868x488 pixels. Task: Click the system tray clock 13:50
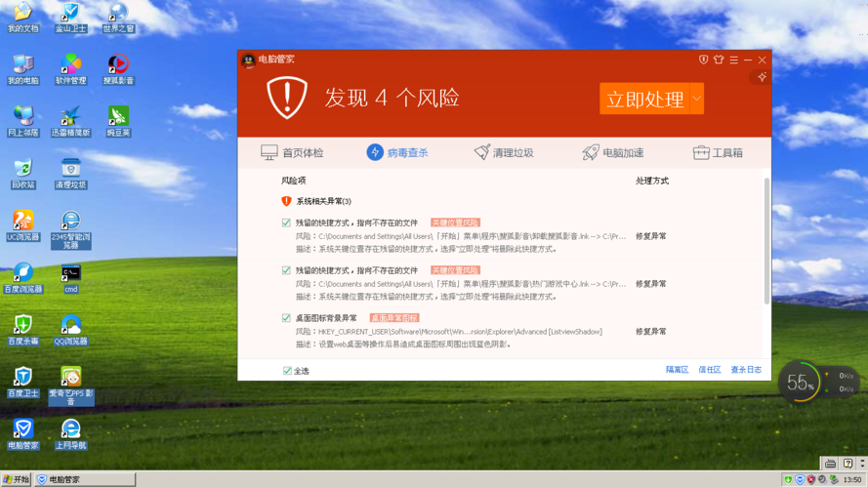pos(852,479)
